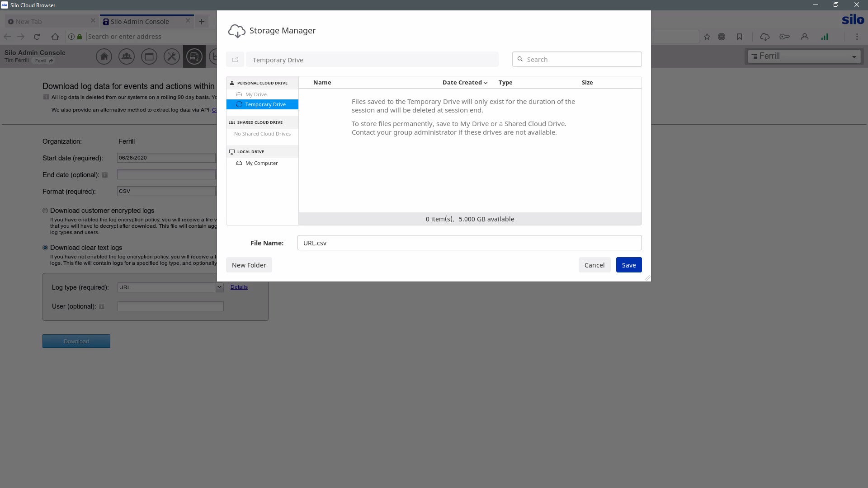Image resolution: width=868 pixels, height=488 pixels.
Task: Open the user profile icon
Action: [x=805, y=37]
